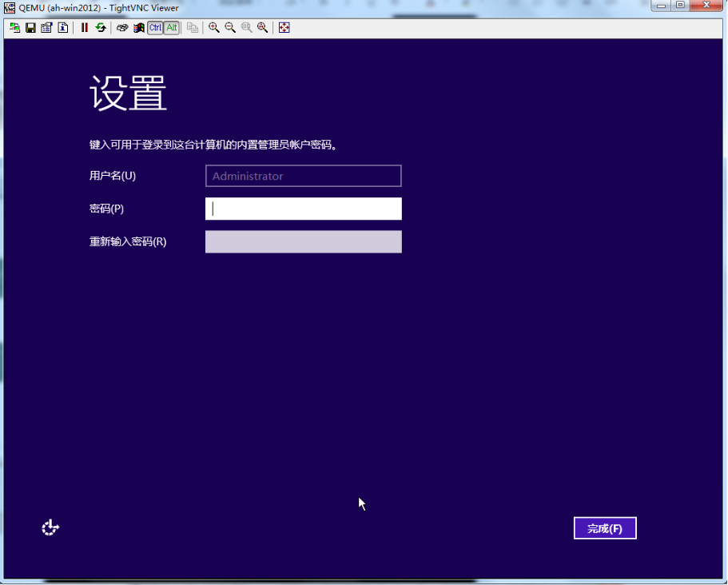Image resolution: width=728 pixels, height=585 pixels.
Task: Save the connection using the floppy disk icon
Action: (30, 28)
